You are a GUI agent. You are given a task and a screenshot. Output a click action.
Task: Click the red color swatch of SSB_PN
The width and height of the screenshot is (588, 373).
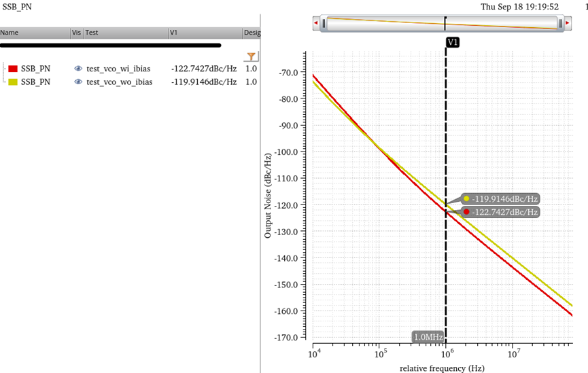click(13, 69)
